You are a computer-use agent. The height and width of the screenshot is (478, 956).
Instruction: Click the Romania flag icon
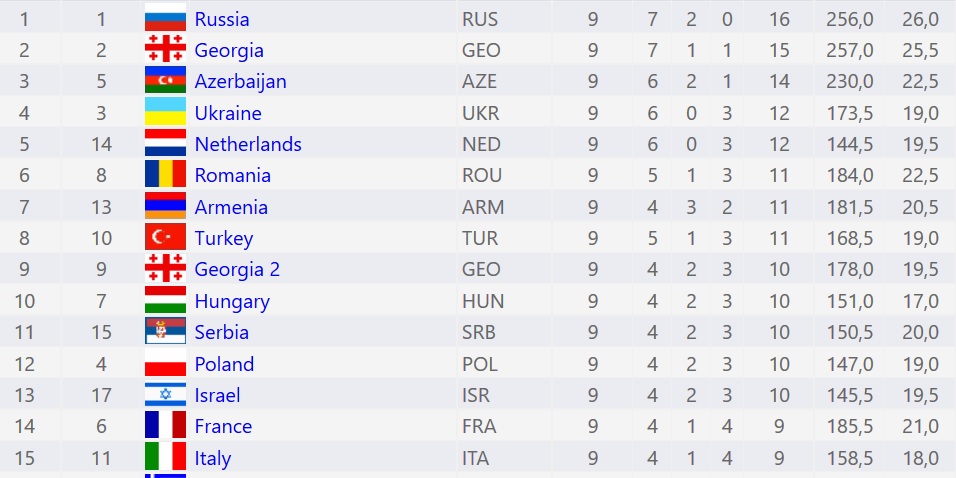tap(165, 174)
